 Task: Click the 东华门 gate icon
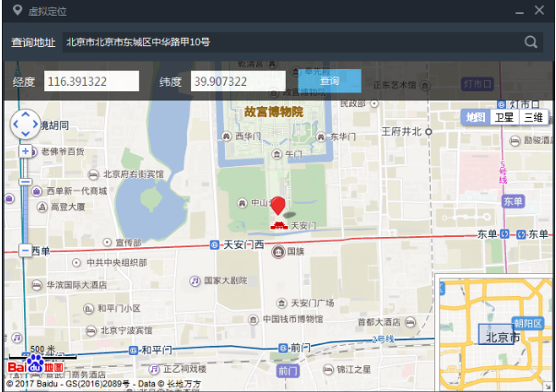[321, 137]
